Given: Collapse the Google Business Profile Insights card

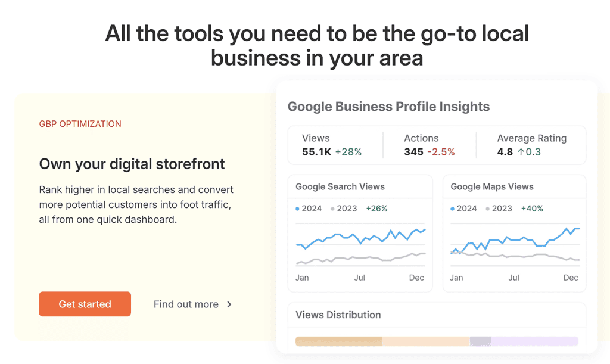Looking at the screenshot, I should [388, 106].
